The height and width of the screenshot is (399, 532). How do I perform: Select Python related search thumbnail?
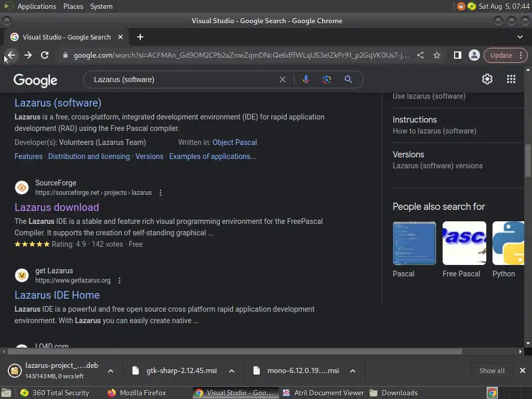[508, 243]
